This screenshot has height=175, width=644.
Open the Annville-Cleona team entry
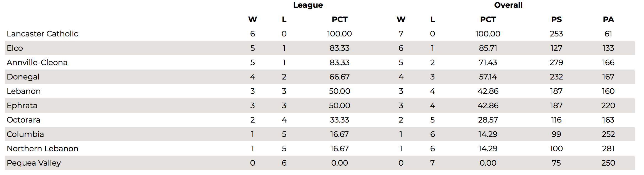[x=37, y=62]
